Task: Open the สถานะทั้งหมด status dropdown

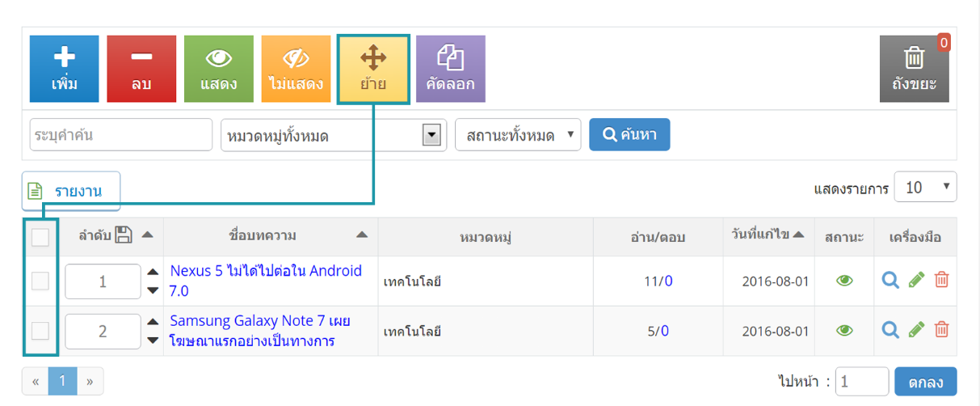Action: tap(519, 135)
